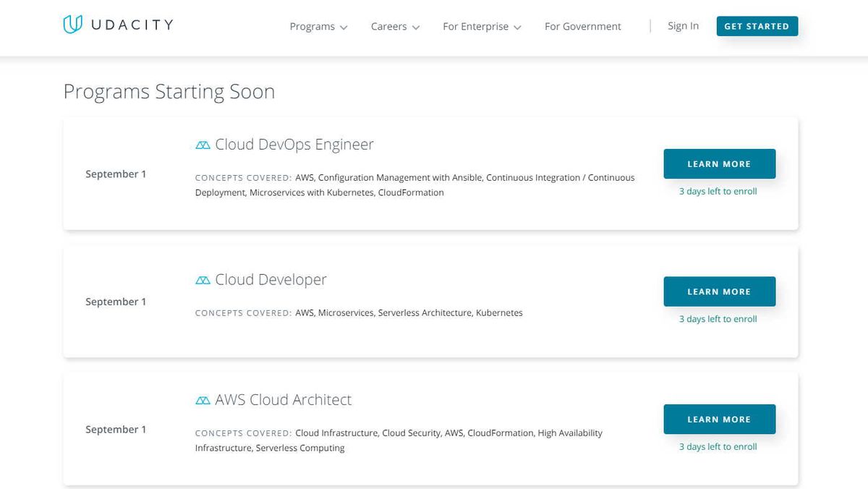Click 3 days left to enroll for Cloud Developer
The height and width of the screenshot is (489, 868).
[718, 318]
